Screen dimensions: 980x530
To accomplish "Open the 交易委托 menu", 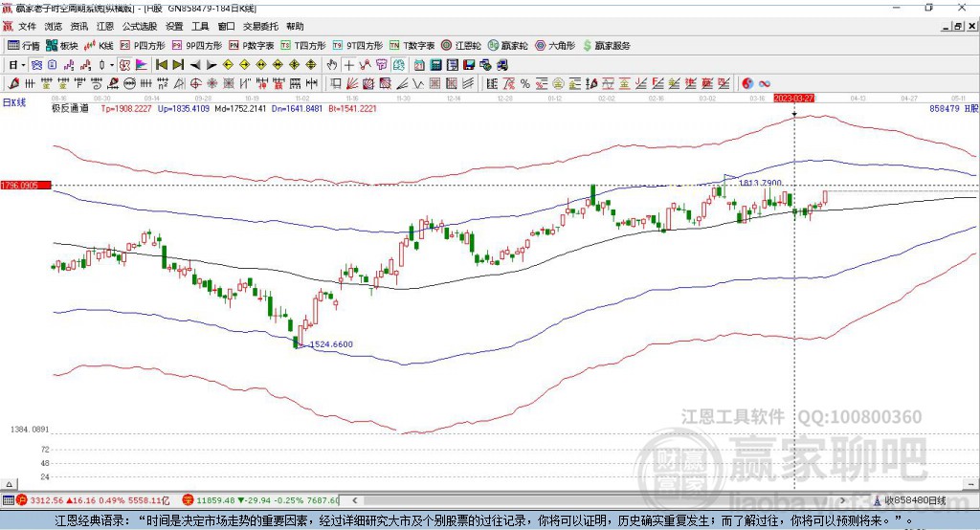I will [260, 26].
